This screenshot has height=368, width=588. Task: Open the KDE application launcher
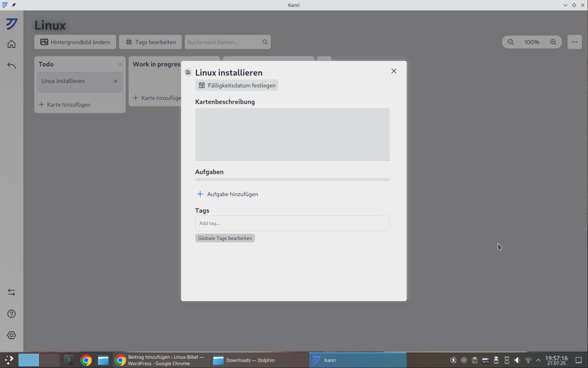(x=9, y=360)
